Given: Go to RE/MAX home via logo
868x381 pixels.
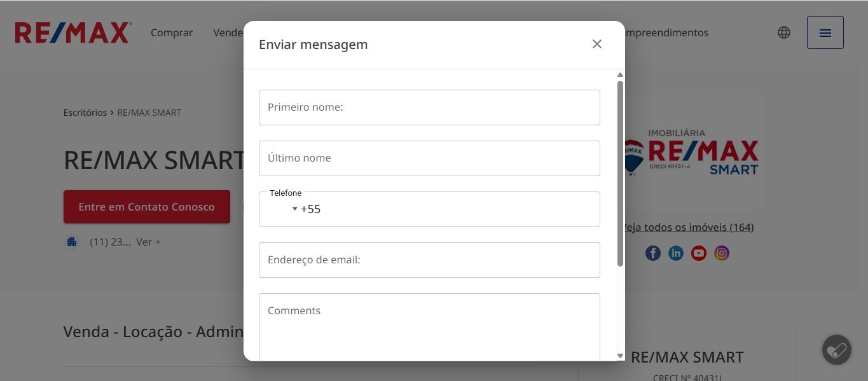Looking at the screenshot, I should click(x=73, y=32).
